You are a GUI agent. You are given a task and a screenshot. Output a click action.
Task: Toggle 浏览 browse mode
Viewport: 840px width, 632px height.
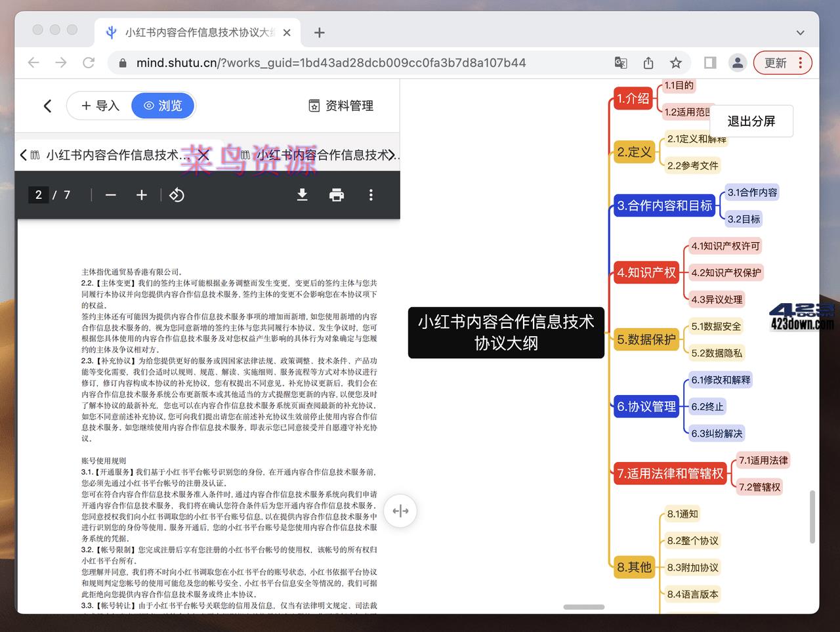162,106
